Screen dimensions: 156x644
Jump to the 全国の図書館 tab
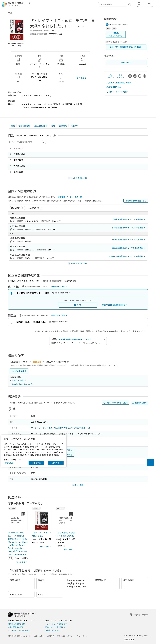(24, 126)
